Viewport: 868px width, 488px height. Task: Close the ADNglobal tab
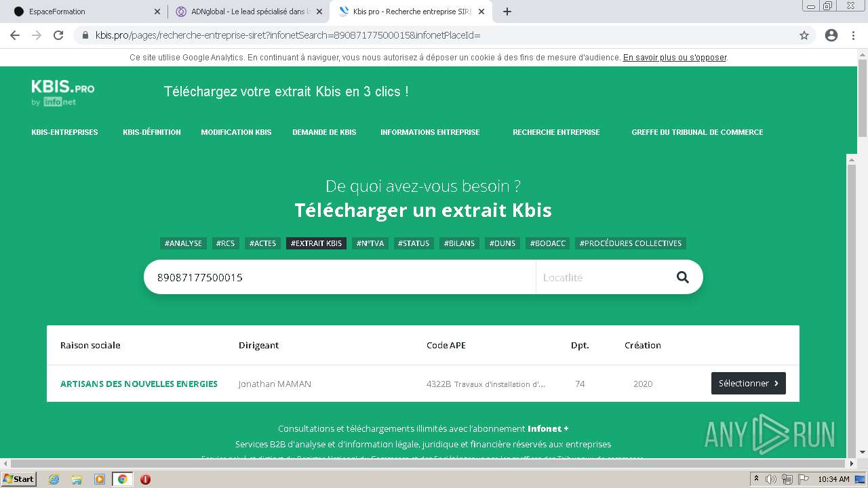pyautogui.click(x=319, y=12)
